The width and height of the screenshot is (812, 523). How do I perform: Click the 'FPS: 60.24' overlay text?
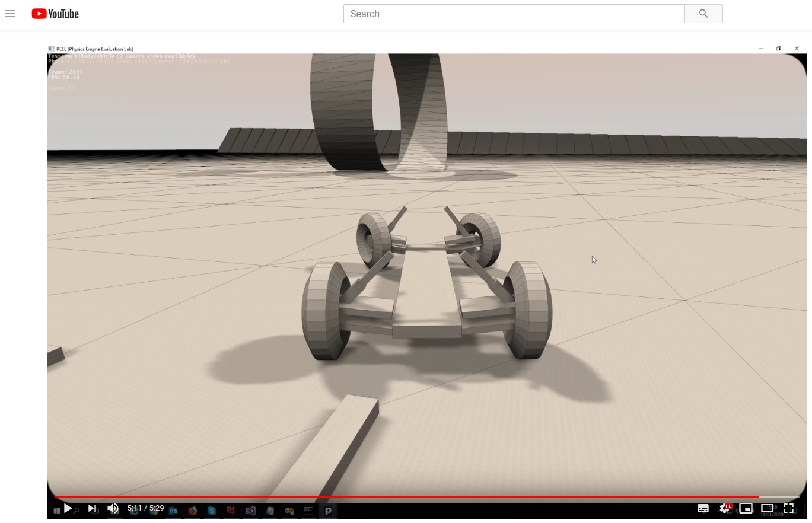click(64, 77)
